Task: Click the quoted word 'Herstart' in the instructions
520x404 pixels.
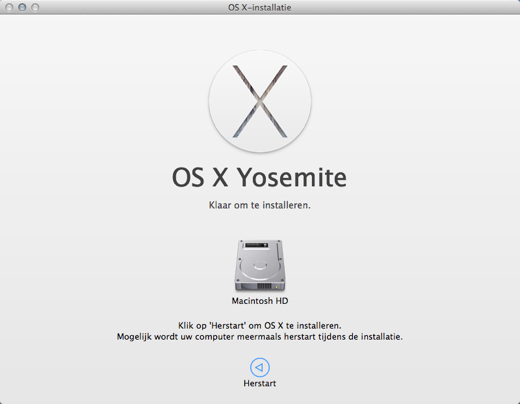Action: click(229, 325)
